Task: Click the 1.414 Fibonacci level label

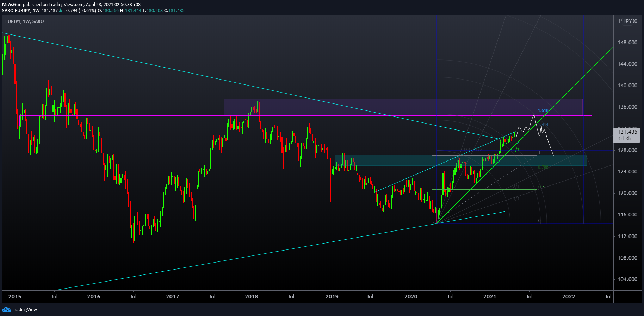Action: [x=543, y=125]
